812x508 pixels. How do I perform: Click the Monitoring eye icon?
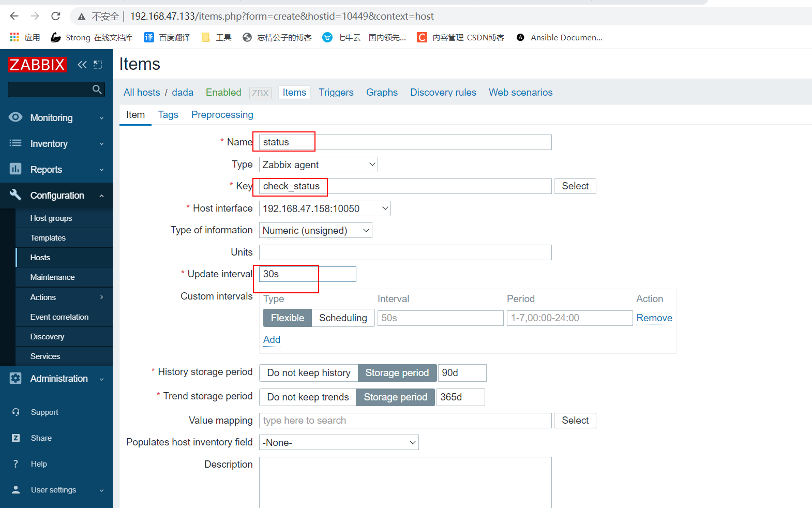click(x=16, y=117)
